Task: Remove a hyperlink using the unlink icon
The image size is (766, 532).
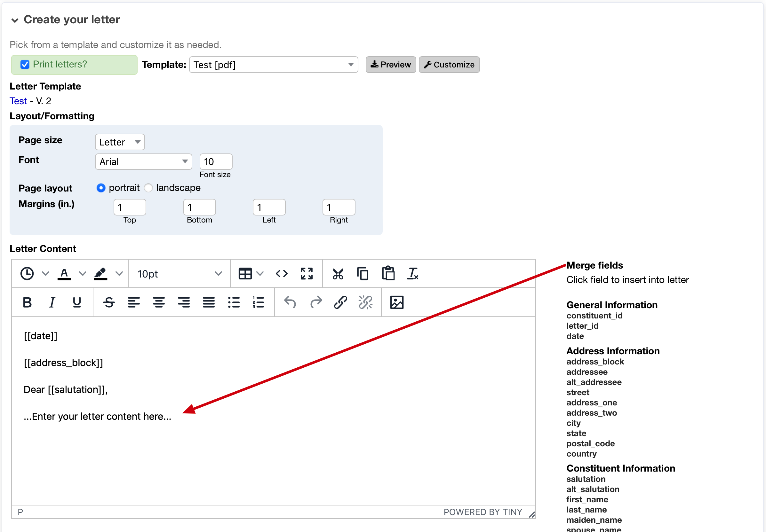Action: click(366, 302)
